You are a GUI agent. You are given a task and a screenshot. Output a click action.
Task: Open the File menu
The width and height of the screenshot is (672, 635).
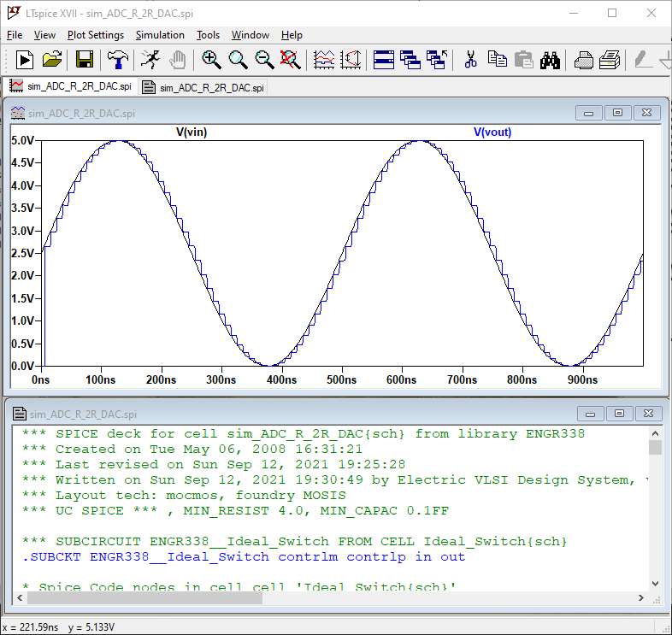pyautogui.click(x=15, y=35)
